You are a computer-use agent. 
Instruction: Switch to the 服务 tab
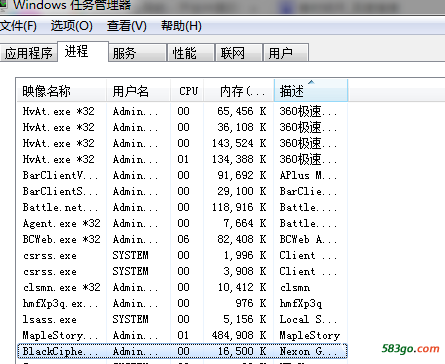click(x=137, y=53)
